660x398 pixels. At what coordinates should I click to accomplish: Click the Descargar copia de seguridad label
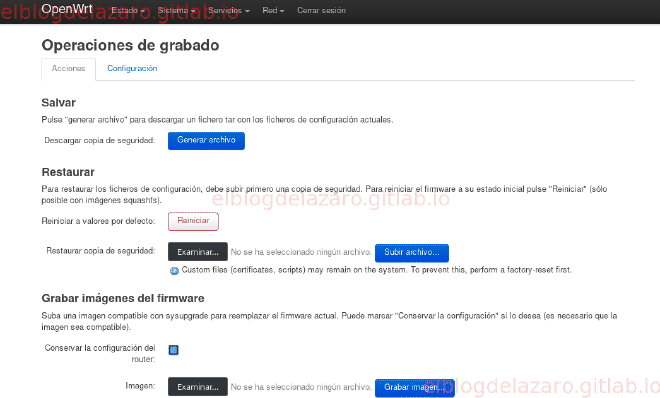100,141
